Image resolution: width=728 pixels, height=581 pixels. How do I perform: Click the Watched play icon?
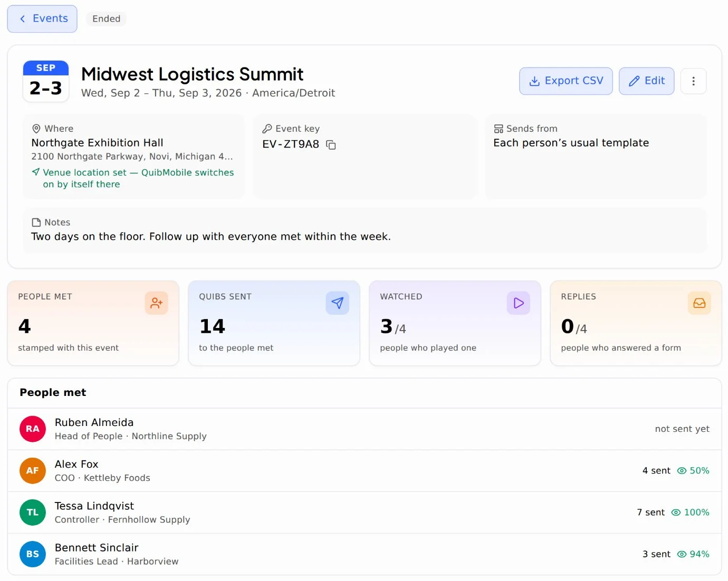pos(519,303)
